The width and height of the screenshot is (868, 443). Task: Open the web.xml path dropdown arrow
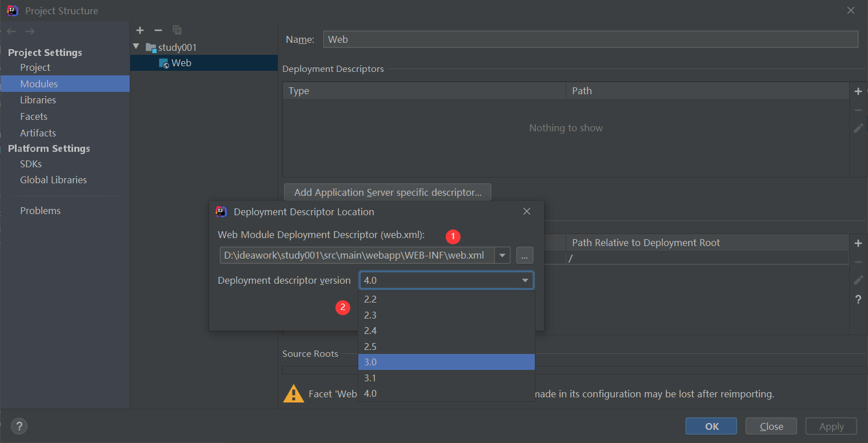502,255
